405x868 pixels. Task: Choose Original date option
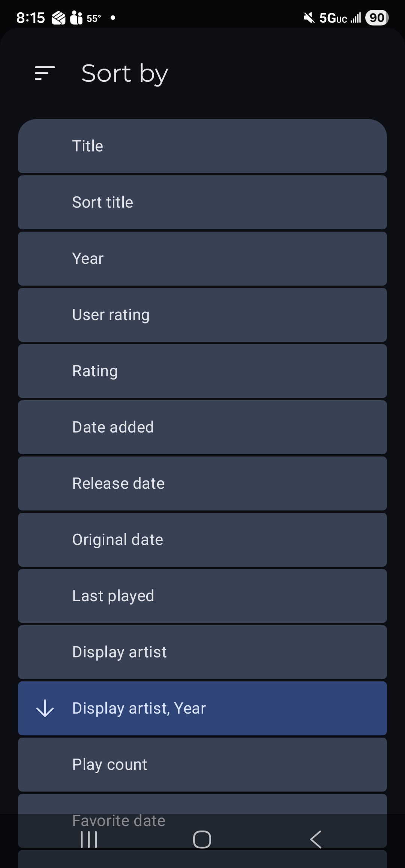pos(202,540)
